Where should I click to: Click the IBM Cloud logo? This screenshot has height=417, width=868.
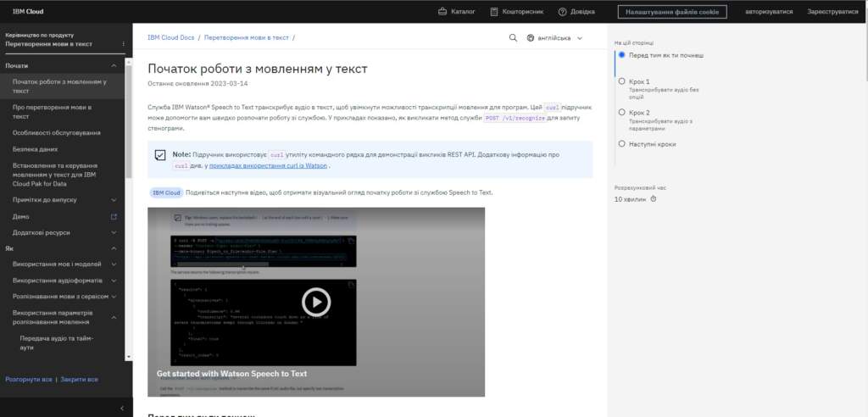28,12
